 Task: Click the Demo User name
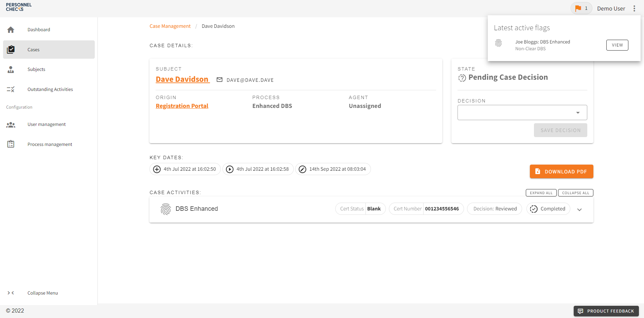[611, 8]
